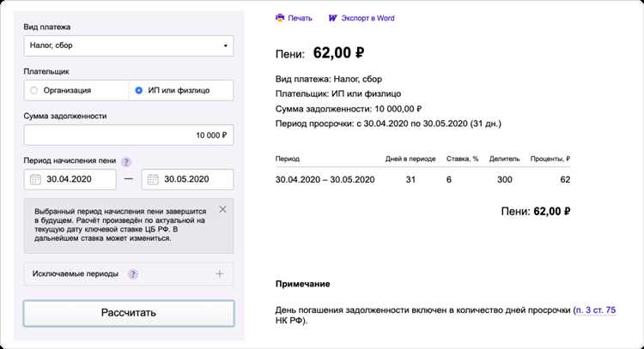
Task: Click the Word icon next to Экспорт
Action: point(332,18)
